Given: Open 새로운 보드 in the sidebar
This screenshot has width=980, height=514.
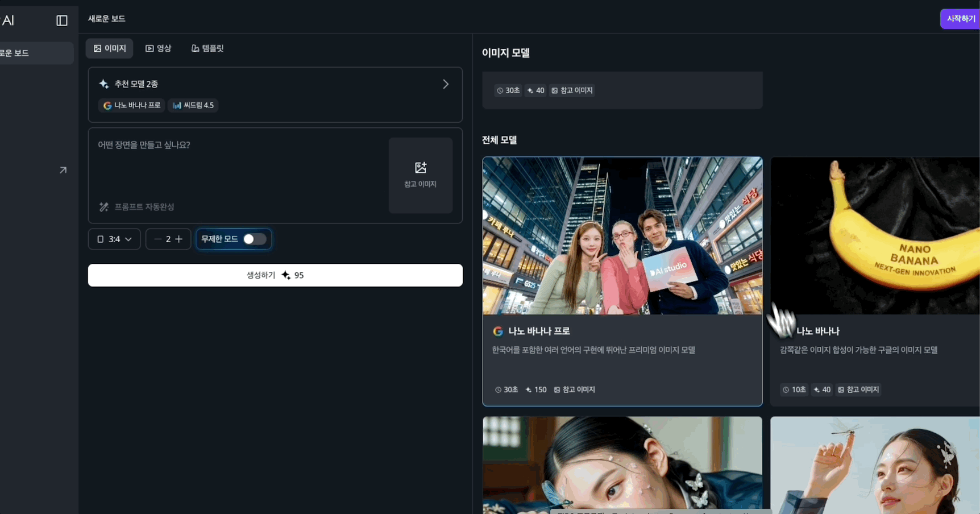Looking at the screenshot, I should pyautogui.click(x=34, y=53).
